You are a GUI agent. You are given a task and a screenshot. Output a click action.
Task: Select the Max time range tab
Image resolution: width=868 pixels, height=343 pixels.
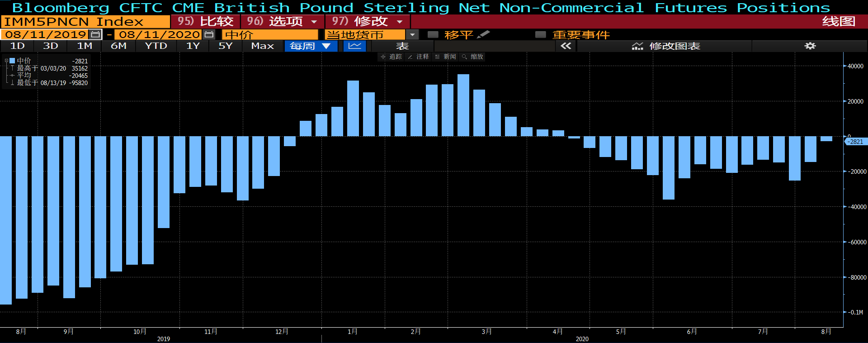[x=263, y=46]
